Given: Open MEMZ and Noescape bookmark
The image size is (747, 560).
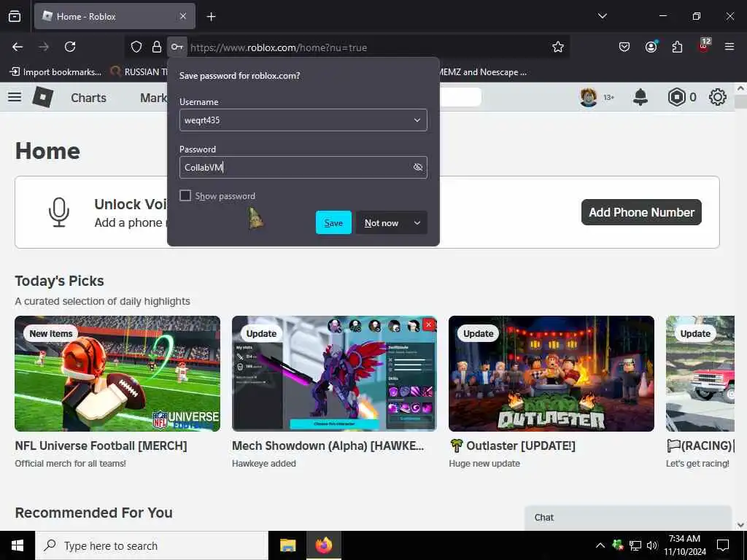Looking at the screenshot, I should pos(483,72).
